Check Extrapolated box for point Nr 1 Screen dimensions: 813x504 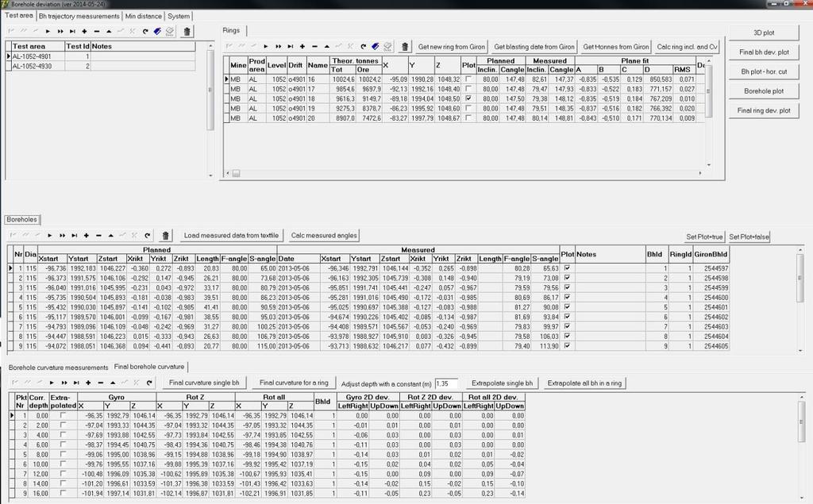click(63, 415)
